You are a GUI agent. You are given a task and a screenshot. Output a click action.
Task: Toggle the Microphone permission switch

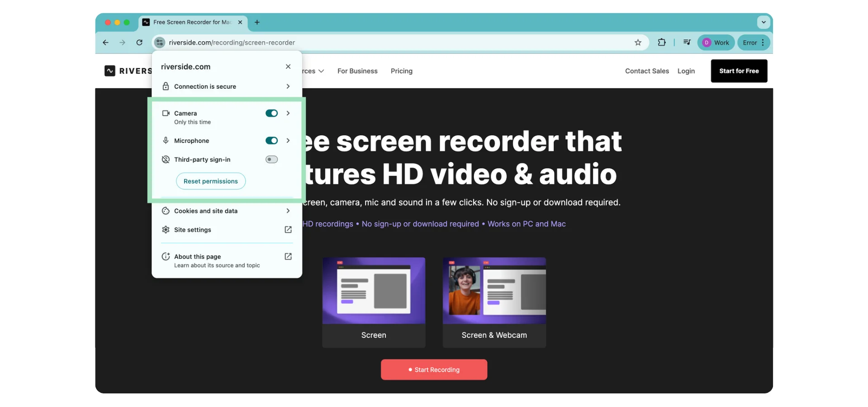pos(271,141)
